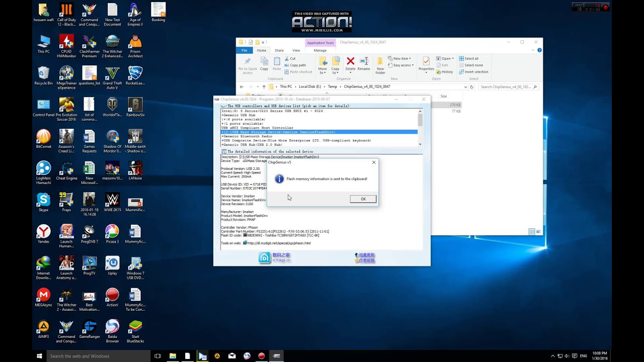Switch to the View ribbon tab
This screenshot has width=644, height=362.
[296, 50]
